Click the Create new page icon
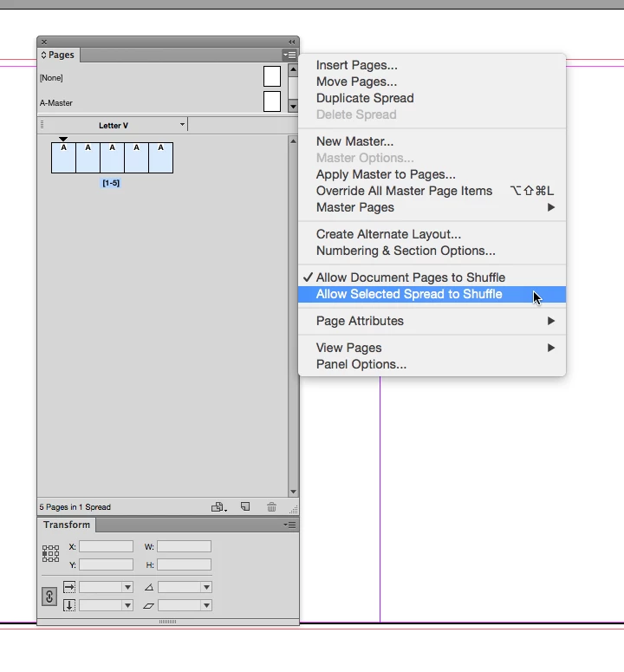Image resolution: width=624 pixels, height=672 pixels. (245, 506)
